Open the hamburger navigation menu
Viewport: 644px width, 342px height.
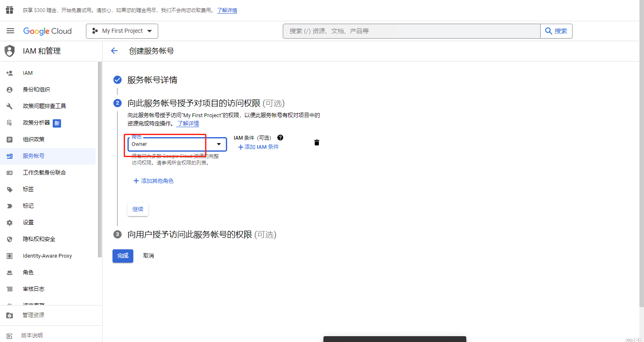10,31
